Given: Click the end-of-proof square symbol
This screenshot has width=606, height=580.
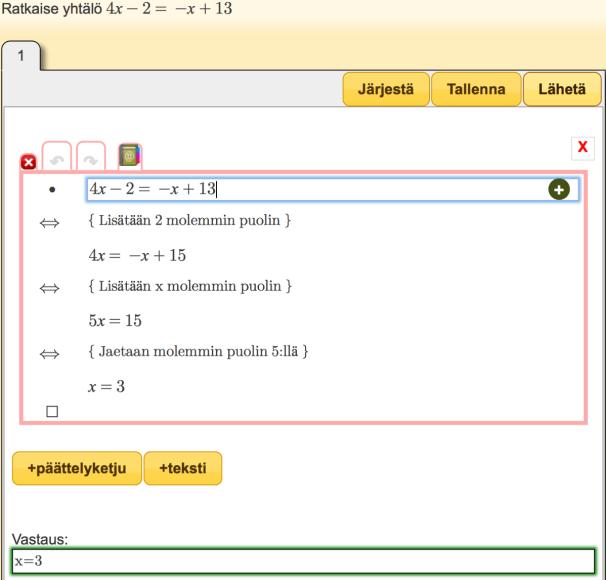Looking at the screenshot, I should [x=52, y=412].
